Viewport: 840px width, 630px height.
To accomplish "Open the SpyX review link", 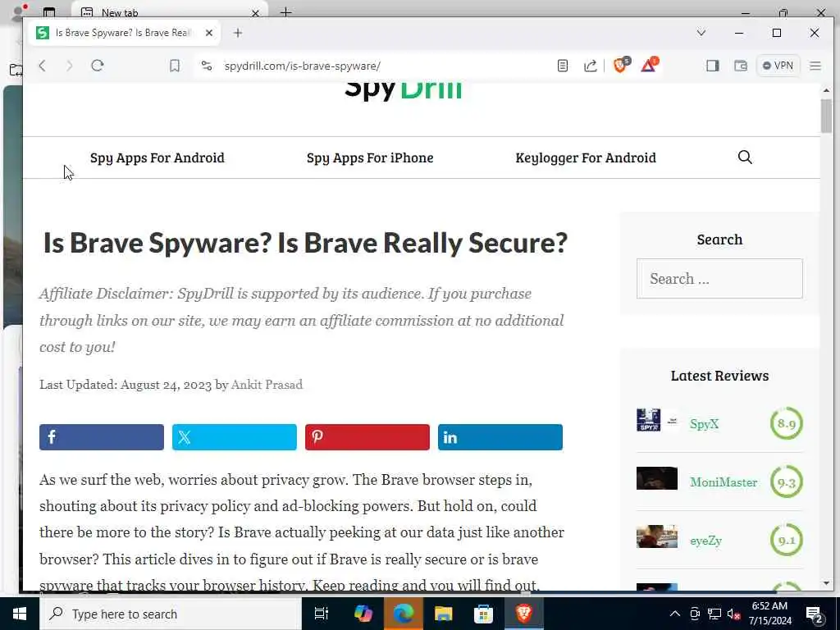I will 704,424.
